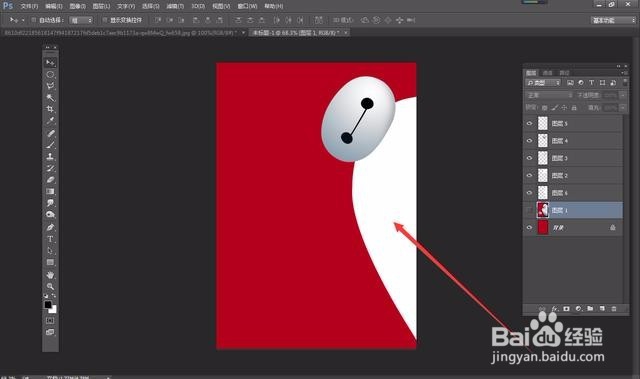The width and height of the screenshot is (640, 379).
Task: Select the Path Selection tool
Action: point(50,250)
